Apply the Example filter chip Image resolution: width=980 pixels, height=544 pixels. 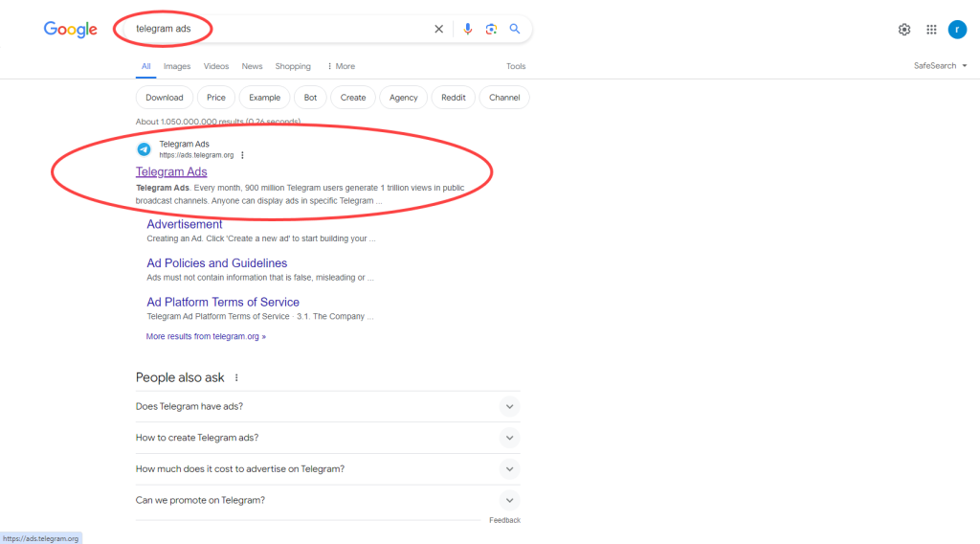(264, 98)
